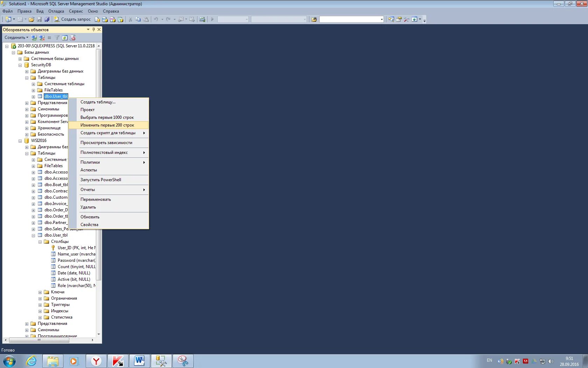Click the DMX query toolbar icon
The height and width of the screenshot is (368, 588).
pos(113,19)
